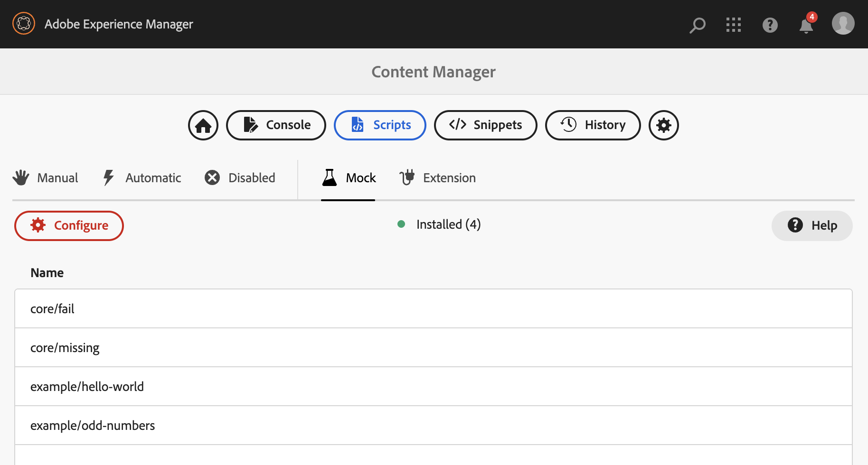Image resolution: width=868 pixels, height=465 pixels.
Task: Click the Adobe Experience Manager logo
Action: click(x=24, y=23)
